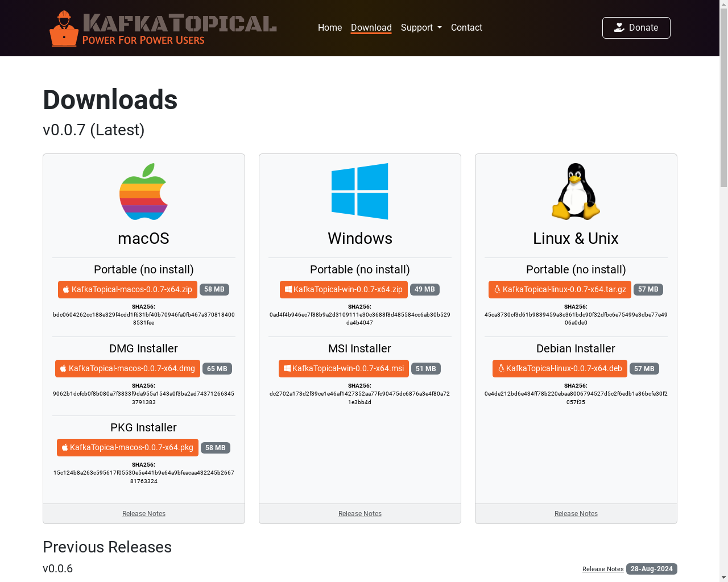
Task: Click the Linux & Unix card title
Action: click(576, 238)
